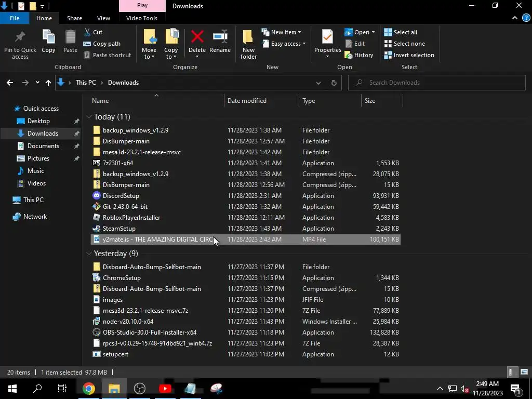Show hidden tray icons chevron
Image resolution: width=532 pixels, height=399 pixels.
(440, 389)
